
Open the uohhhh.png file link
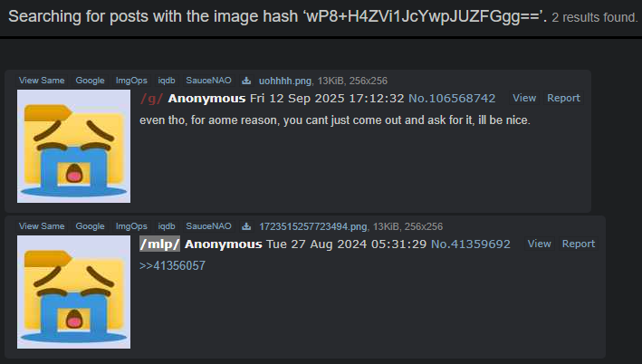(285, 81)
